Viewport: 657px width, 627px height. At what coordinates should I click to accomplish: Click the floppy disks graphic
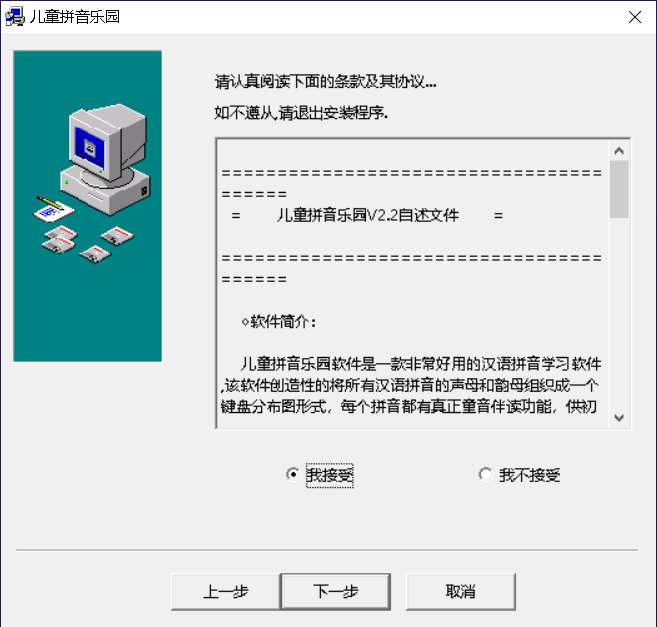pyautogui.click(x=88, y=244)
